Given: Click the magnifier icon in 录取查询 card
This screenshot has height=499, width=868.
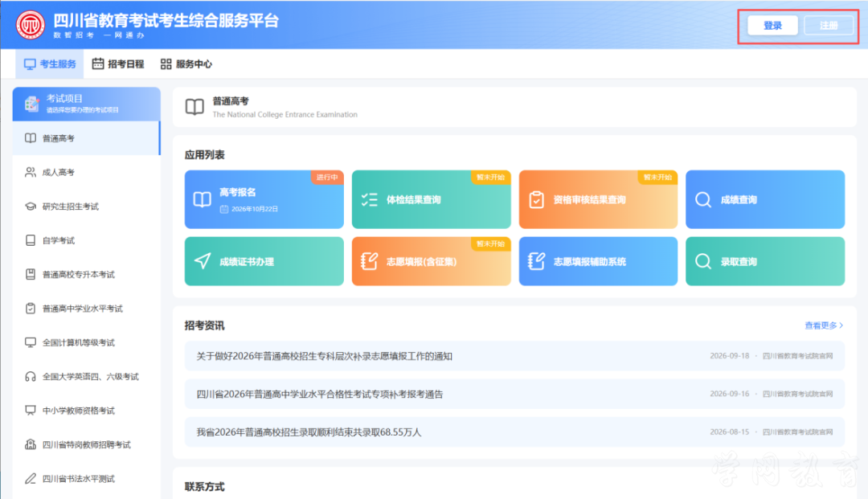Looking at the screenshot, I should [703, 261].
